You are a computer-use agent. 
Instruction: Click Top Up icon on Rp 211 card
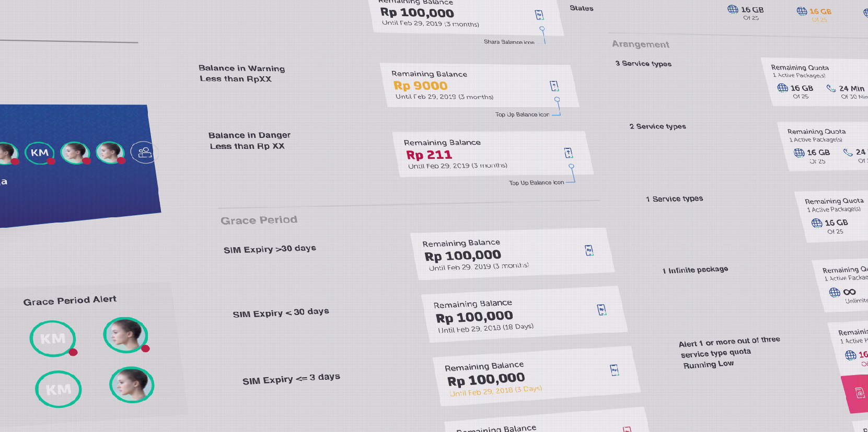tap(568, 153)
